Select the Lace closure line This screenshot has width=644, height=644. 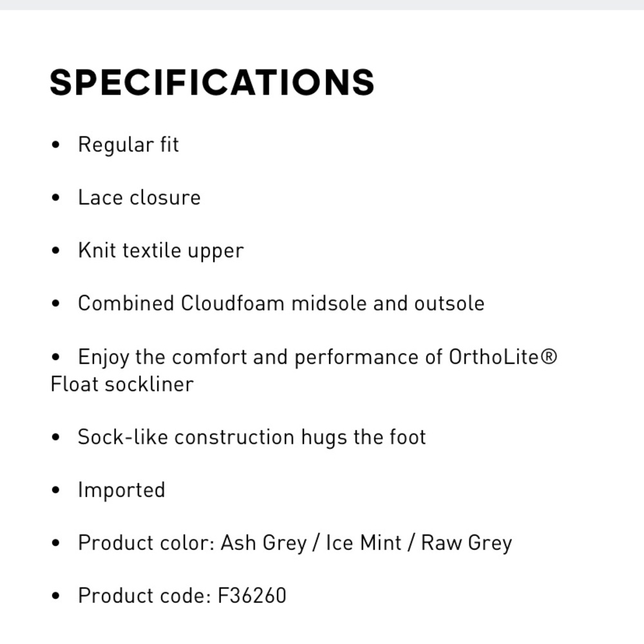(139, 198)
